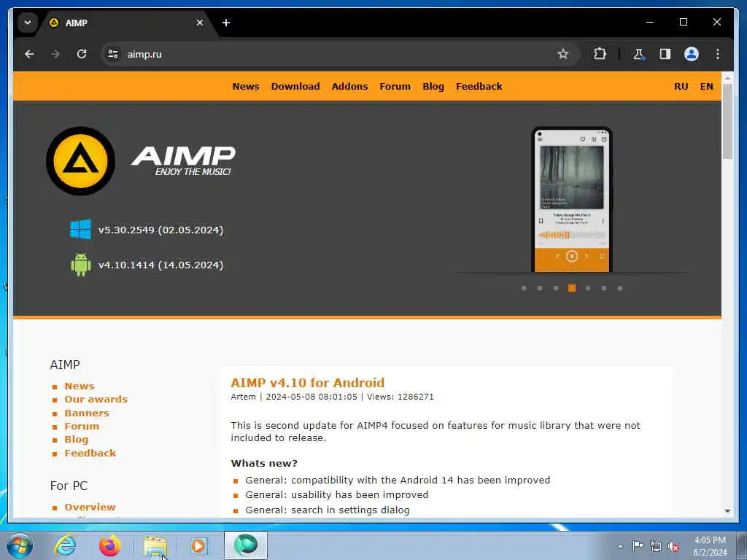
Task: Close the AIMP tab
Action: point(200,23)
